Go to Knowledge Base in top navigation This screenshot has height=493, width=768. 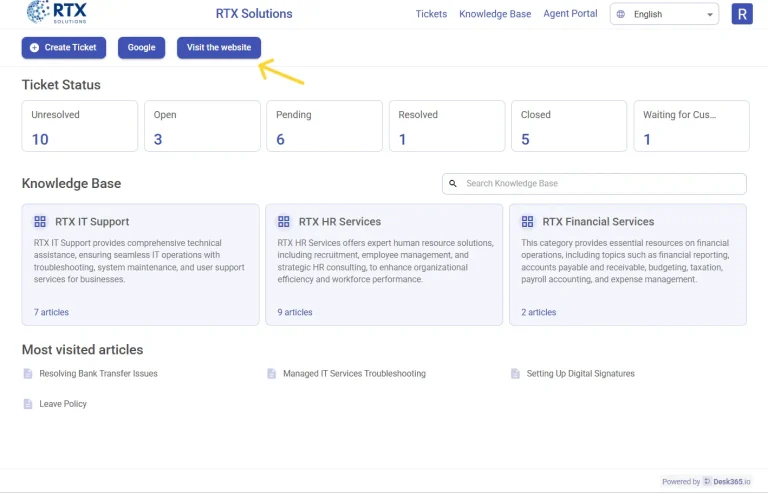click(495, 14)
